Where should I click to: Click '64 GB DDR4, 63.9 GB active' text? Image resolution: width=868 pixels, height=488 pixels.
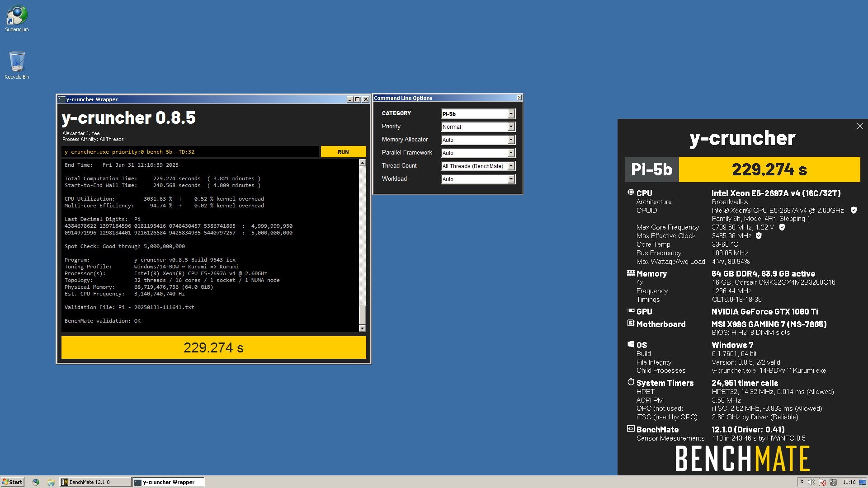(x=763, y=274)
